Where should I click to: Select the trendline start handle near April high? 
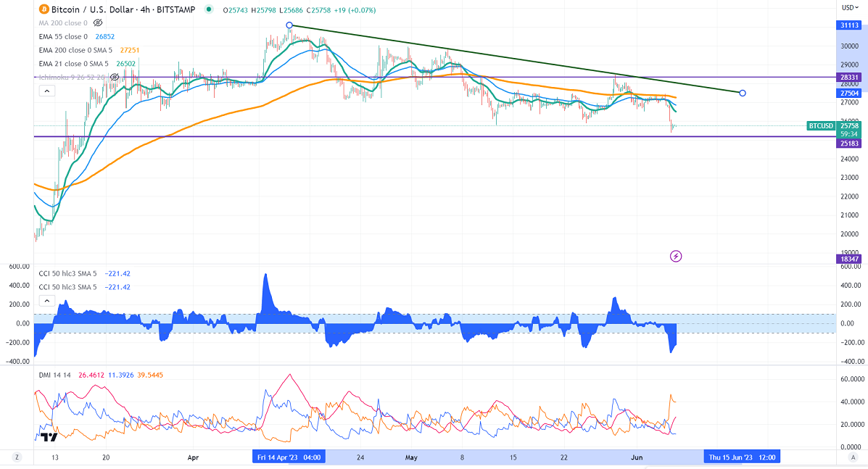pyautogui.click(x=289, y=25)
